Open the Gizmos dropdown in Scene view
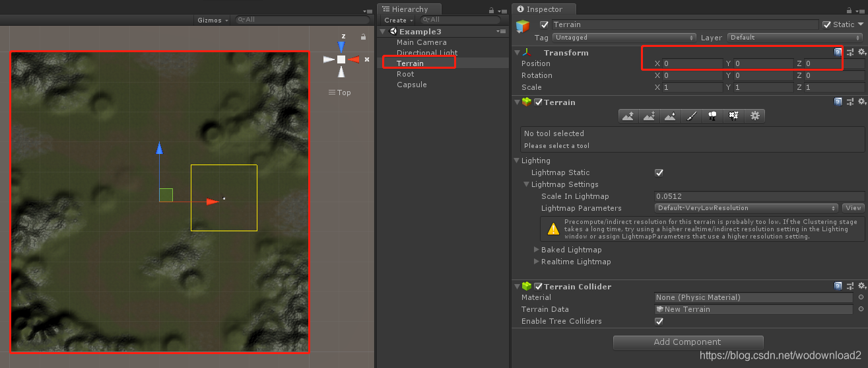The height and width of the screenshot is (368, 868). pyautogui.click(x=213, y=20)
